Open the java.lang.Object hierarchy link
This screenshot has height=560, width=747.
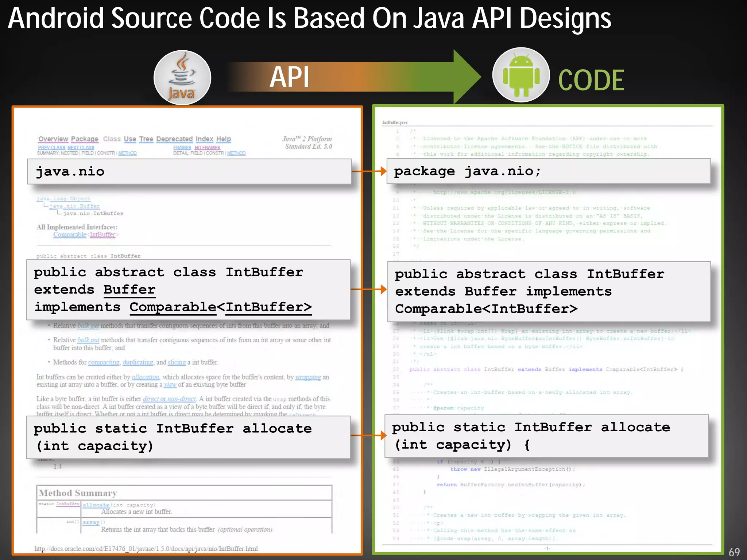click(x=63, y=199)
